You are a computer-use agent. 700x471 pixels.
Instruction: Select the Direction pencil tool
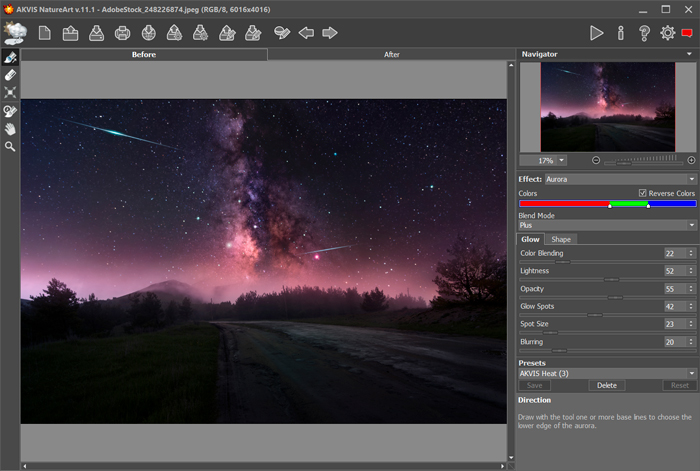tap(10, 58)
